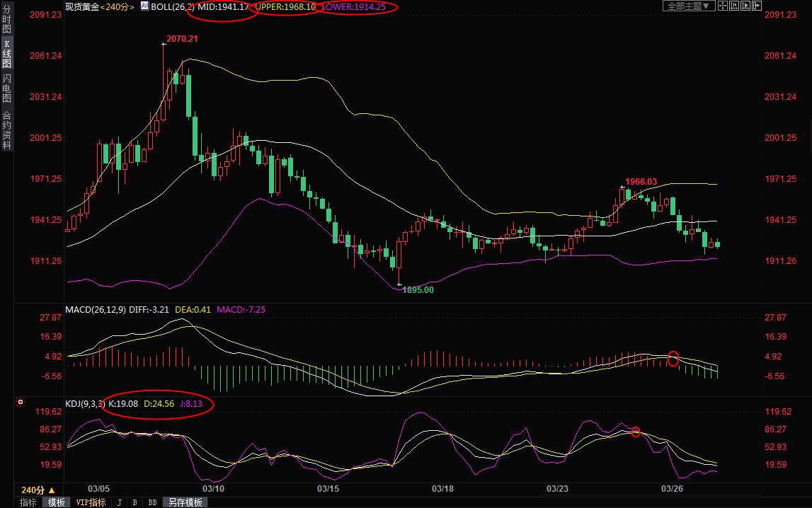
Task: Expand the 240分 period selector at bottom
Action: (38, 490)
